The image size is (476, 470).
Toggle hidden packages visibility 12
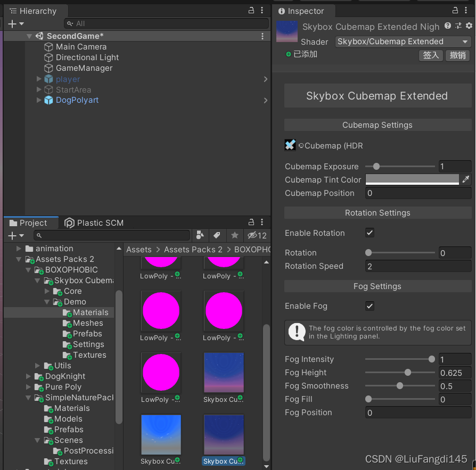point(257,235)
